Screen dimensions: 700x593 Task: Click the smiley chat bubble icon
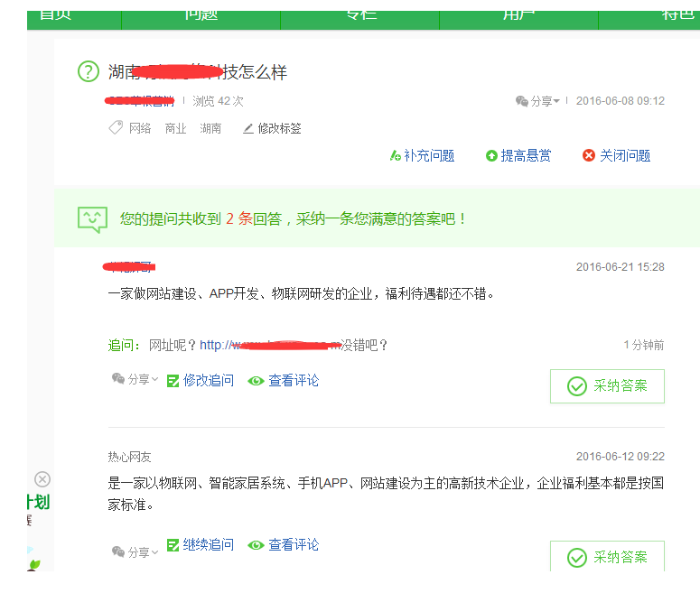pos(92,219)
